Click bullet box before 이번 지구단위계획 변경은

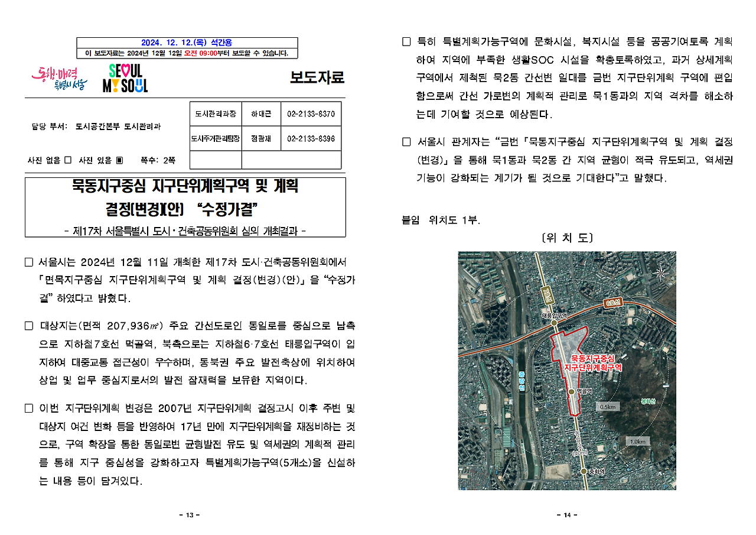click(29, 408)
